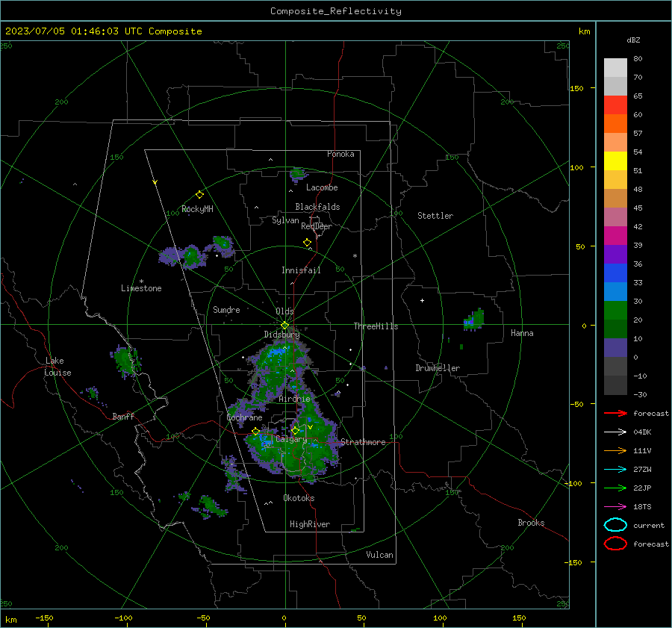
Task: Choose the cyan 27ZW arrow legend icon
Action: pos(615,470)
